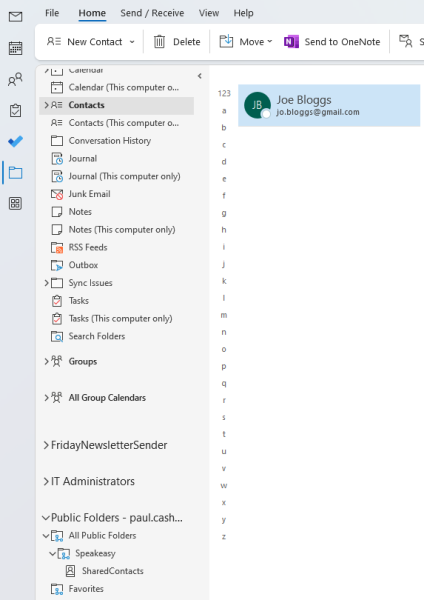Expand All Group Calendars chevron
This screenshot has height=600, width=424.
tap(46, 398)
